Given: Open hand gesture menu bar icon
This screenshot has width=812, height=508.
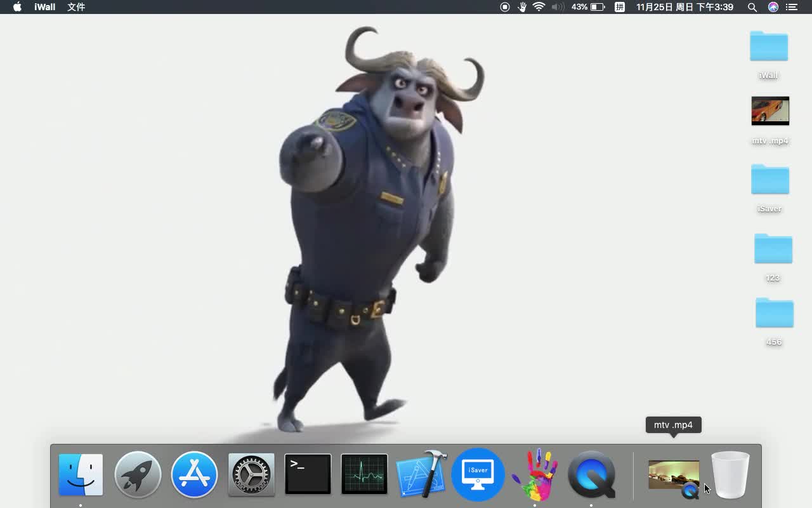Looking at the screenshot, I should click(522, 7).
